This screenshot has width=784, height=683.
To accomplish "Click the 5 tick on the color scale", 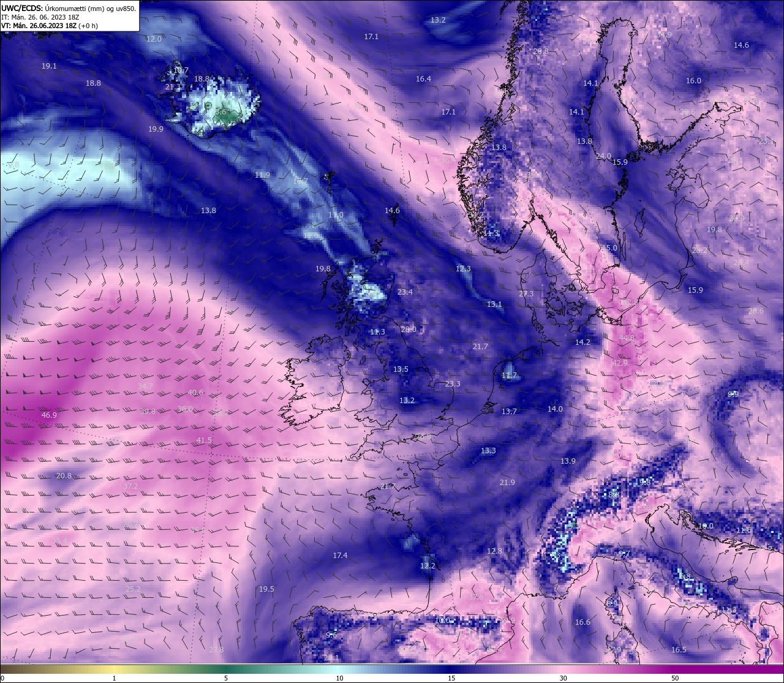I will point(226,678).
